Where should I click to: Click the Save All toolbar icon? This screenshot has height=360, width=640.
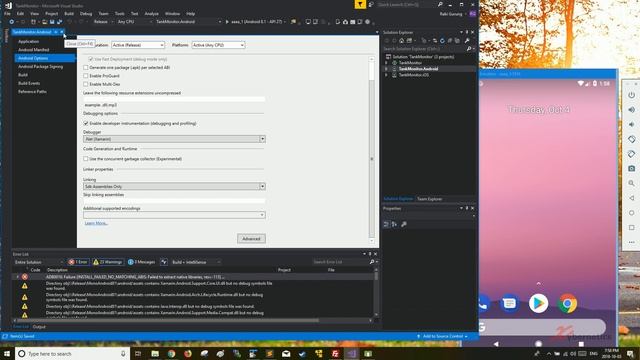[x=60, y=22]
